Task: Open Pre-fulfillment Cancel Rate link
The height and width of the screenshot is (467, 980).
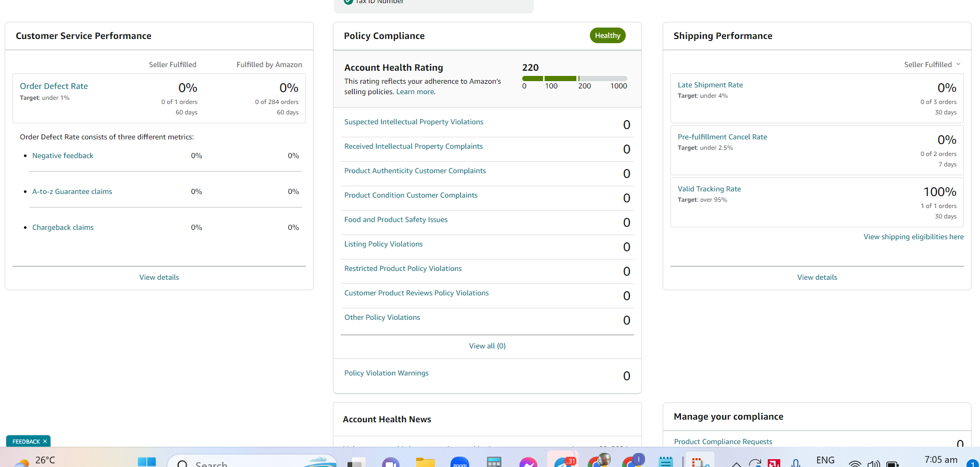Action: click(x=723, y=137)
